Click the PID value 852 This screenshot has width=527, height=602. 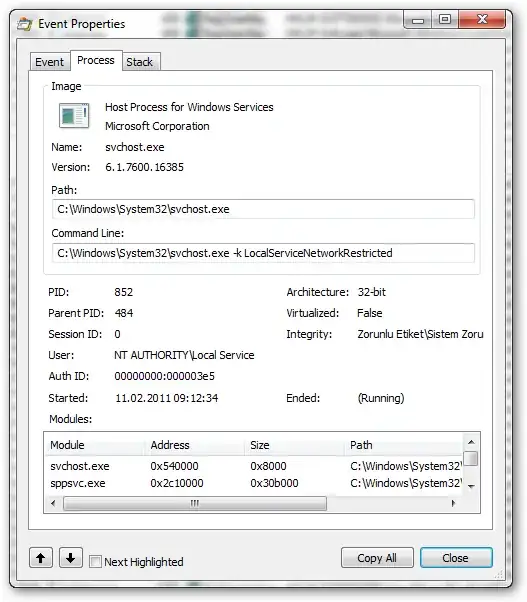pyautogui.click(x=124, y=292)
